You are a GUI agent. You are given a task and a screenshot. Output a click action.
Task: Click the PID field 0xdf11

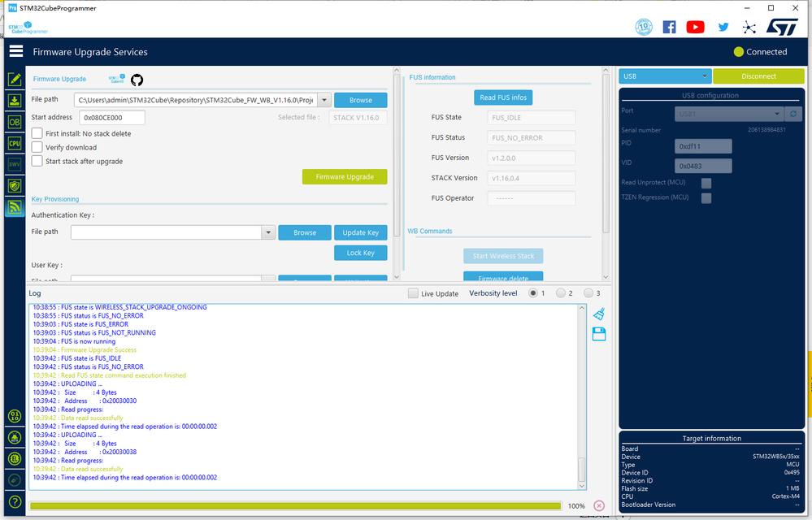tap(703, 146)
